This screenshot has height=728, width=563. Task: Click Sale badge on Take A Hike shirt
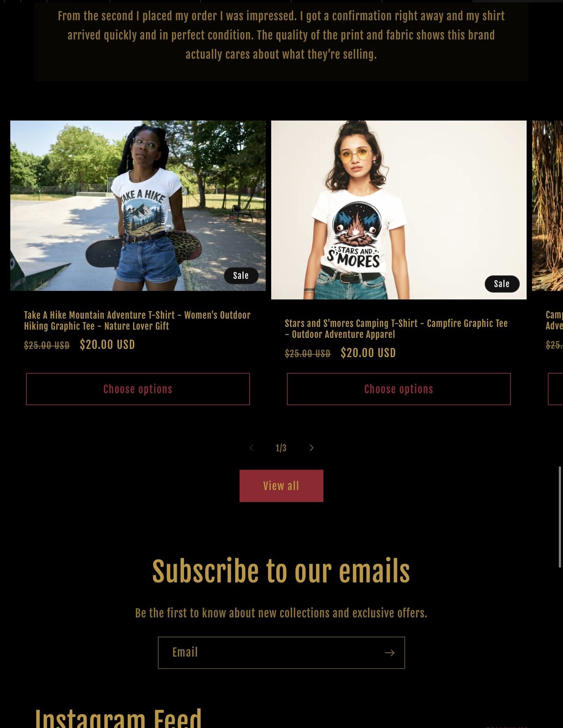tap(241, 276)
